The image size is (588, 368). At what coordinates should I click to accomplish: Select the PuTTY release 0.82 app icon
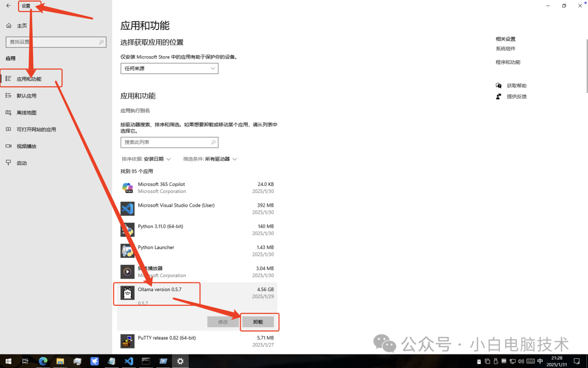tap(127, 341)
